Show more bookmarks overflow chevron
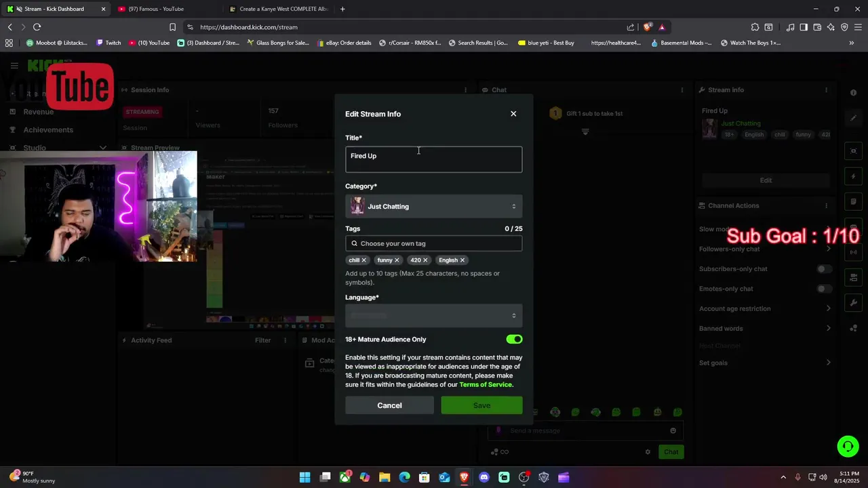This screenshot has height=488, width=868. click(x=852, y=43)
